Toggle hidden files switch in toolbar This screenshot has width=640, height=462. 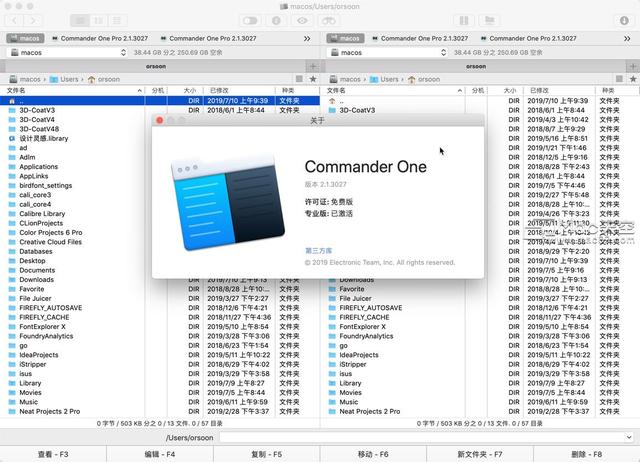tap(250, 20)
